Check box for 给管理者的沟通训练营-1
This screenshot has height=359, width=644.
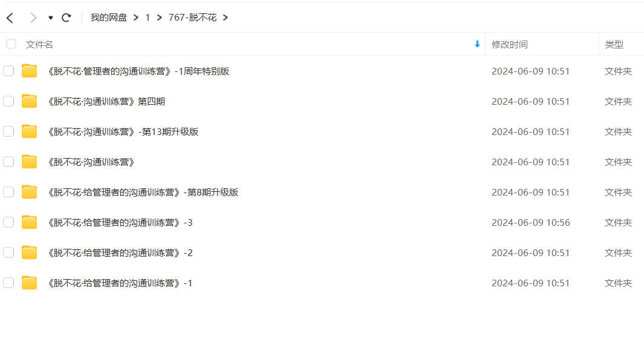pos(8,283)
